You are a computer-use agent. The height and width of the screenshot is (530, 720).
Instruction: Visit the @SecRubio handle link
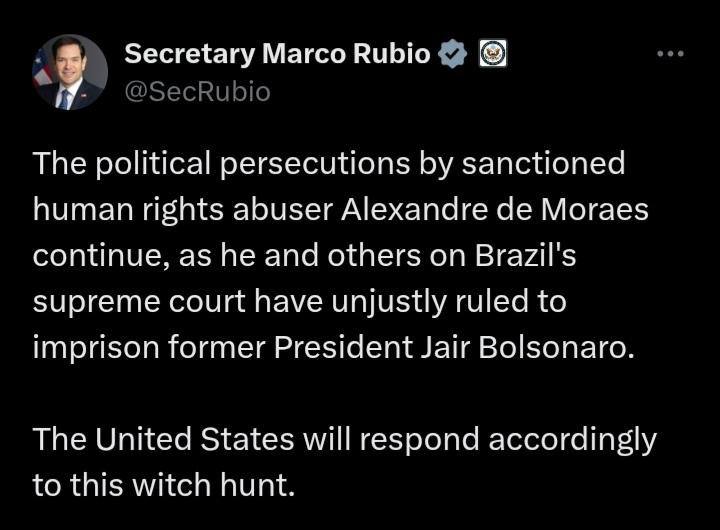(x=197, y=91)
